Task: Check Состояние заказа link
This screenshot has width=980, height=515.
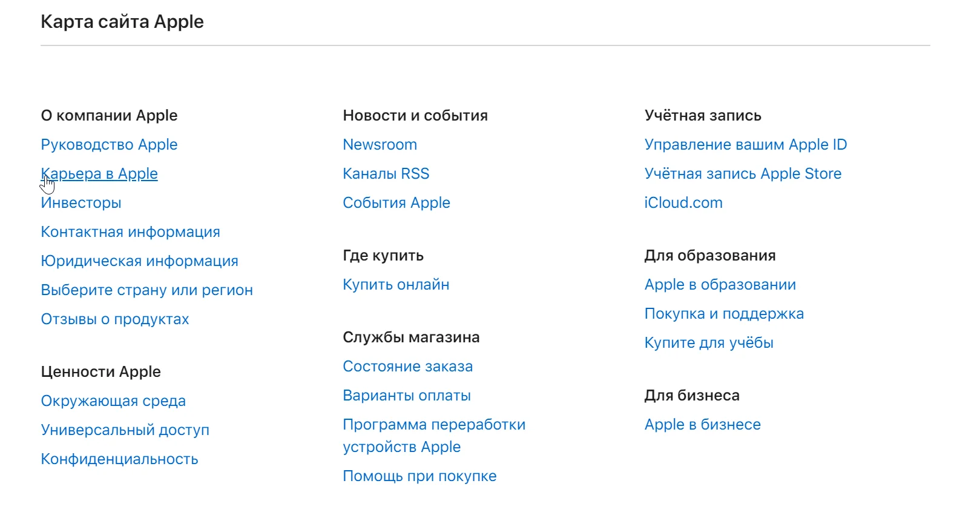Action: [x=407, y=367]
